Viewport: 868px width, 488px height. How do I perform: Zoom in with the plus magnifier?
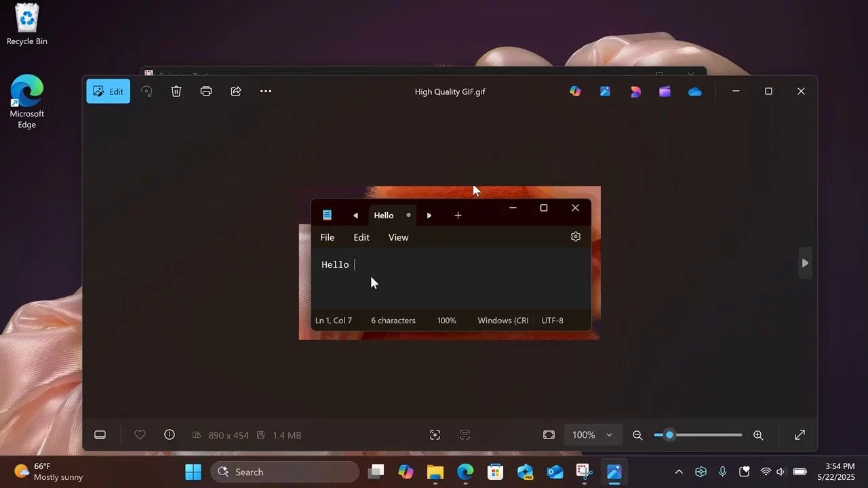[758, 435]
